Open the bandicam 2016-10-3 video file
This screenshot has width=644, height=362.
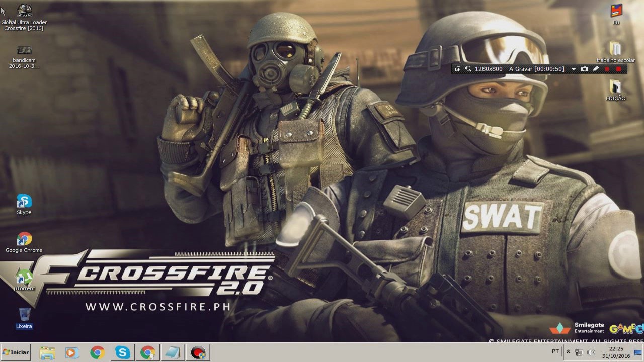[24, 57]
